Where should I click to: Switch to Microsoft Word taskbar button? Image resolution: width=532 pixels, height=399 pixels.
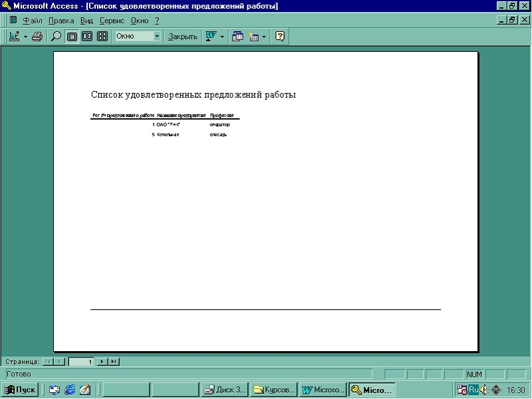tap(323, 390)
